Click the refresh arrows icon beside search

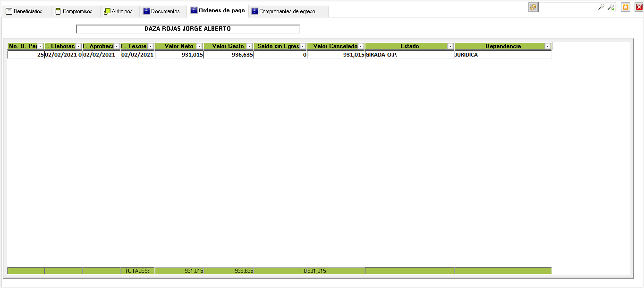(x=533, y=7)
